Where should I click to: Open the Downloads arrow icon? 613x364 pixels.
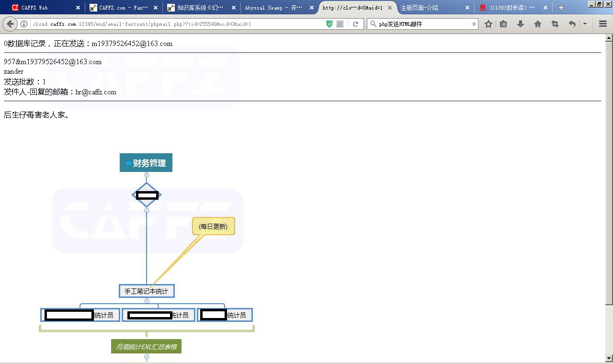coord(521,24)
